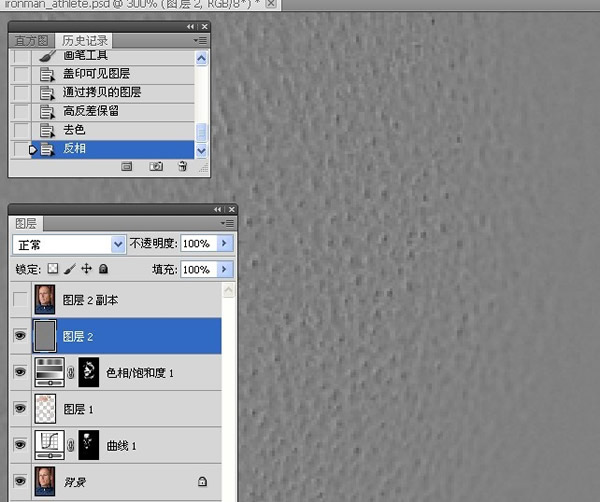The image size is (600, 502).
Task: Click the lock icon on 背景 layer
Action: [x=202, y=481]
